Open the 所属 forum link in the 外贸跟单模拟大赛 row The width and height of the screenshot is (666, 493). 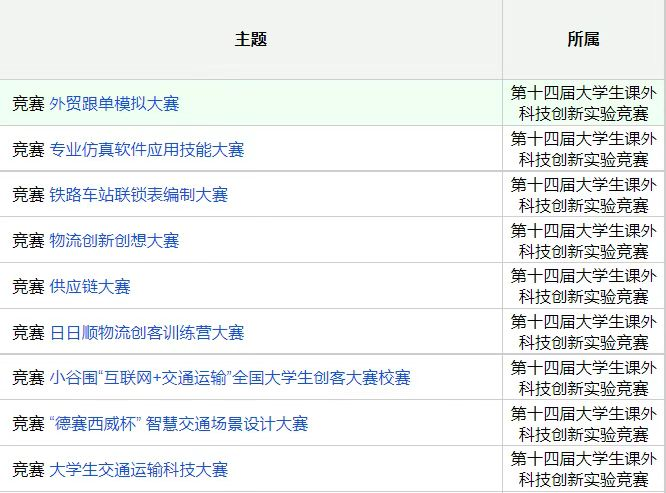[x=583, y=103]
